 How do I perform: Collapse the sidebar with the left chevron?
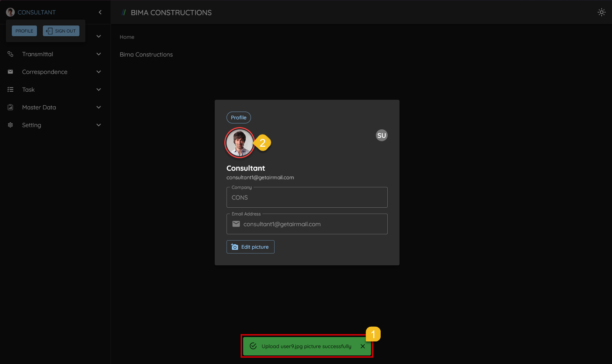point(100,12)
